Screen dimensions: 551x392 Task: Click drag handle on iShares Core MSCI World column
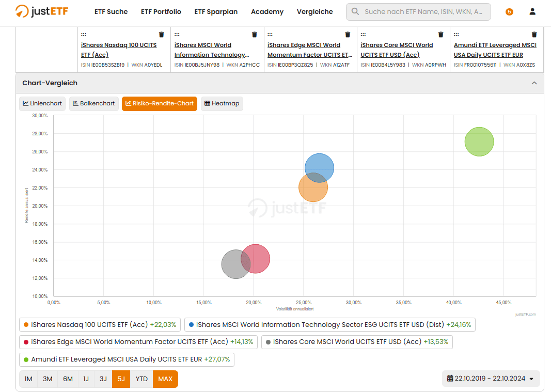point(363,35)
